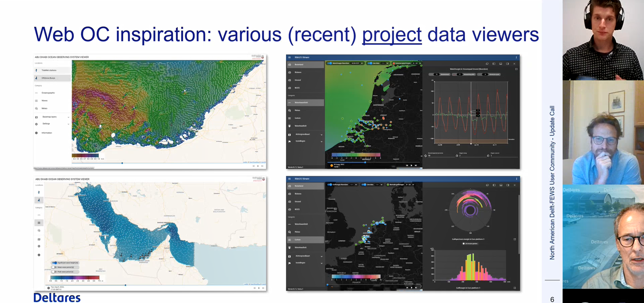
Task: Dock chart panel to right in water level viewer
Action: pos(507,64)
